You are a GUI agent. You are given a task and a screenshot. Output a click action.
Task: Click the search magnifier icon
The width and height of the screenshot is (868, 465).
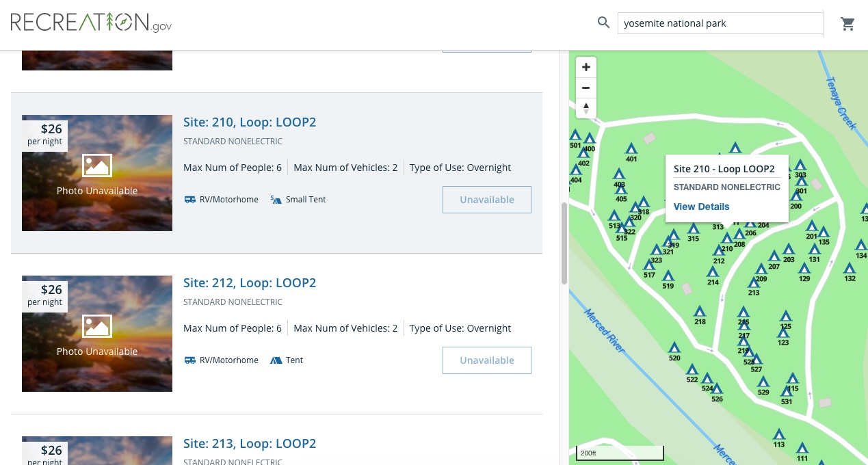pyautogui.click(x=603, y=23)
